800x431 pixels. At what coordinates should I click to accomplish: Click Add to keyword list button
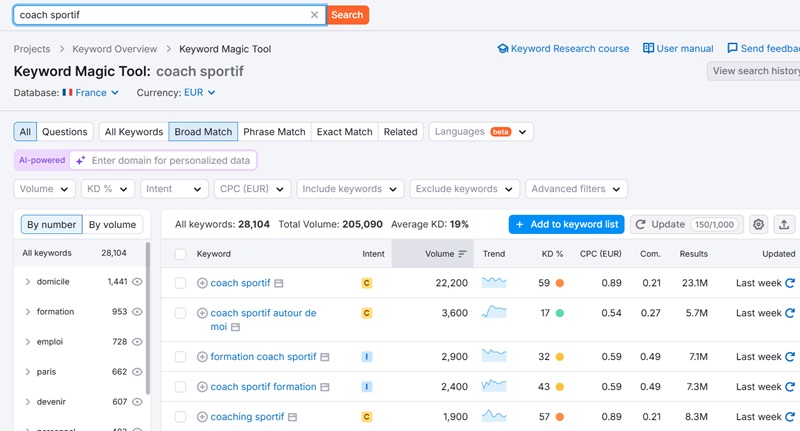[566, 224]
